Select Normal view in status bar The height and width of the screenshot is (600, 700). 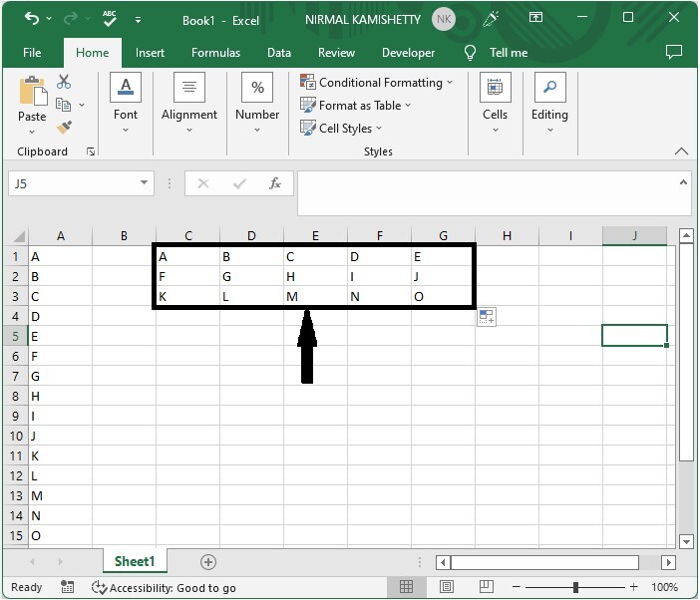[x=407, y=587]
